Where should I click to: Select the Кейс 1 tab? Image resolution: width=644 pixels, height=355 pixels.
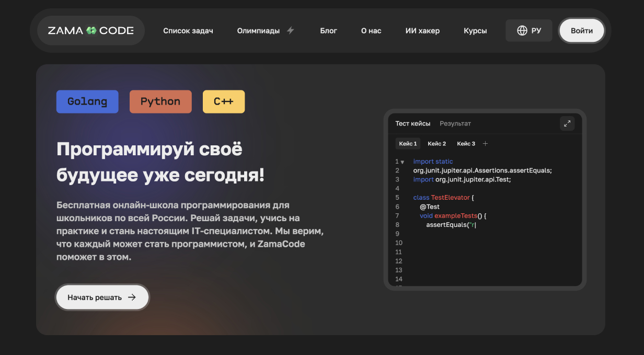click(x=408, y=143)
